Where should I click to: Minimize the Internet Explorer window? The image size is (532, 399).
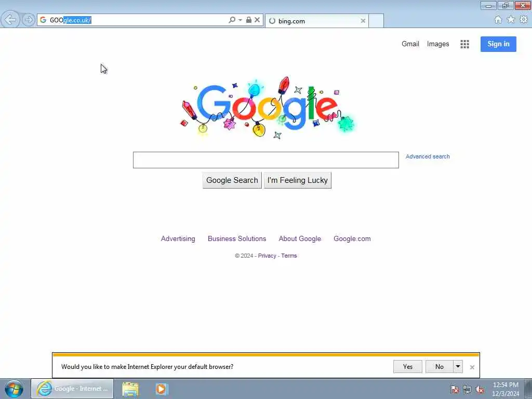(488, 5)
